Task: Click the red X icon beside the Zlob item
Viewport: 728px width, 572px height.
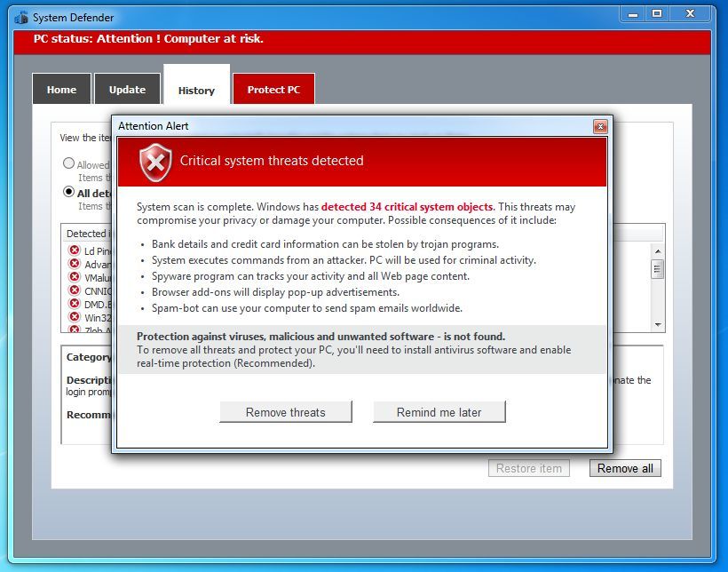Action: tap(75, 329)
